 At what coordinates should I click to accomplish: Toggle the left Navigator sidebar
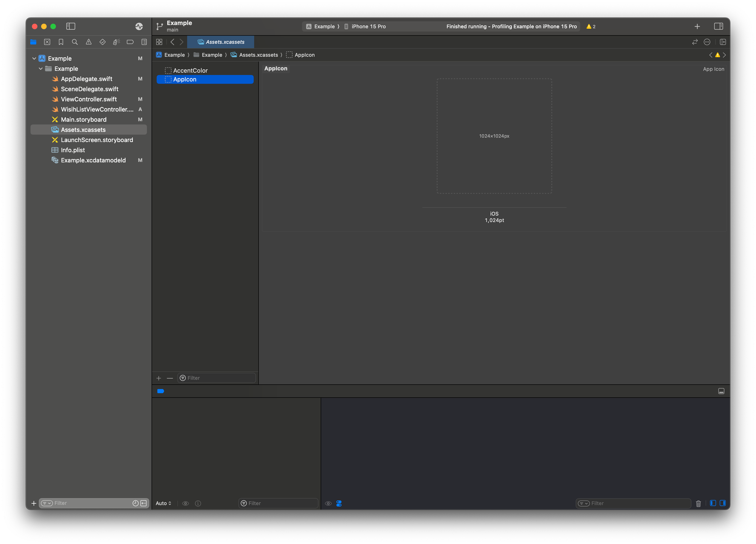pos(71,26)
